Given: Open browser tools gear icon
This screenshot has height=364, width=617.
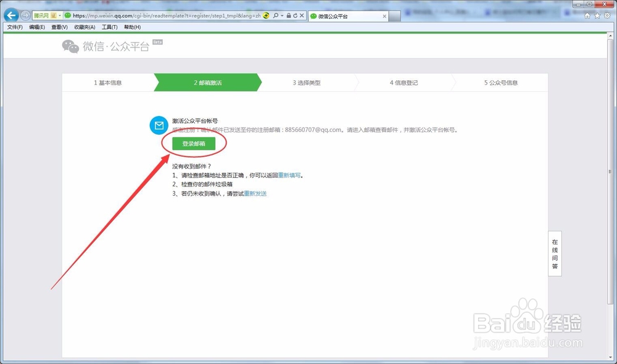Looking at the screenshot, I should 607,16.
